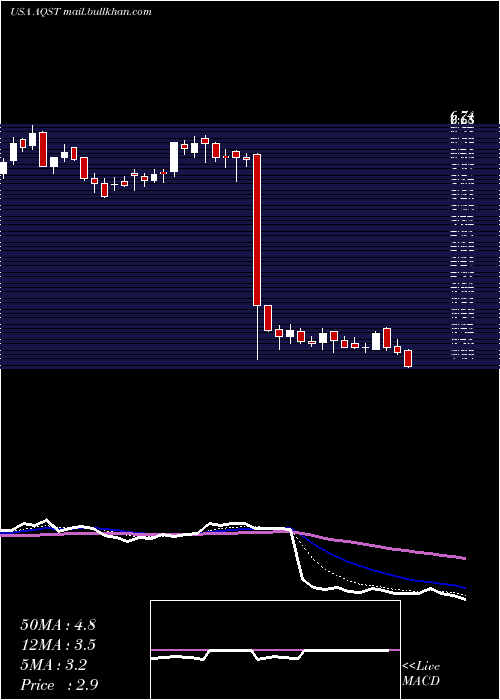Click the '50MA : 4.8' label
The width and height of the screenshot is (500, 700).
pyautogui.click(x=58, y=625)
